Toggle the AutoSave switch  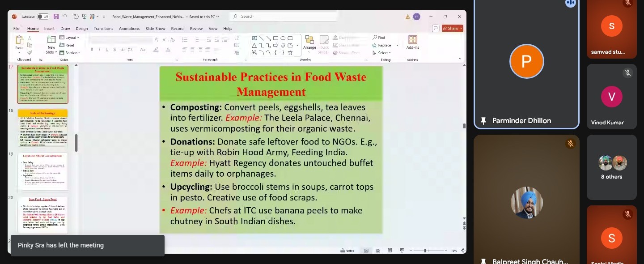(x=43, y=17)
